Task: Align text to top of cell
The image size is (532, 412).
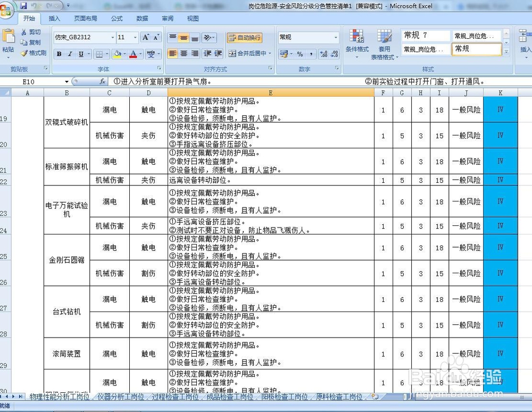Action: click(173, 37)
